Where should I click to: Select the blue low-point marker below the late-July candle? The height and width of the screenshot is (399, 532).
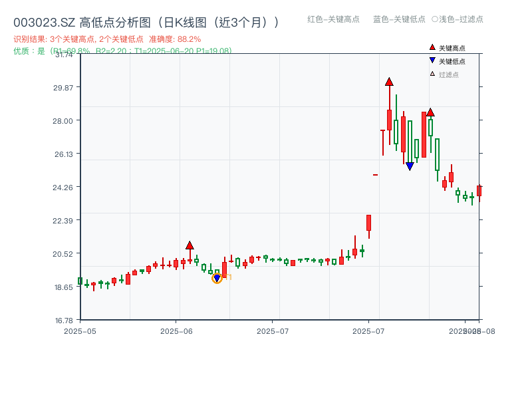click(x=410, y=165)
